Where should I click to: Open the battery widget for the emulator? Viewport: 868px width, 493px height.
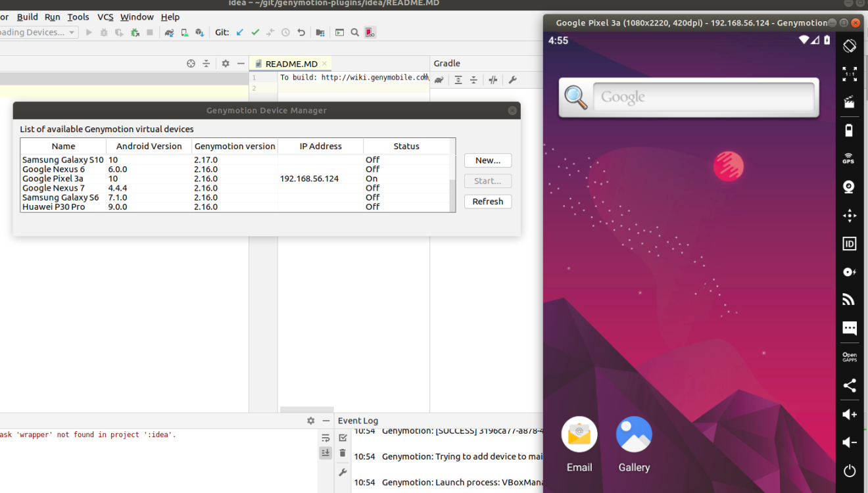point(849,130)
